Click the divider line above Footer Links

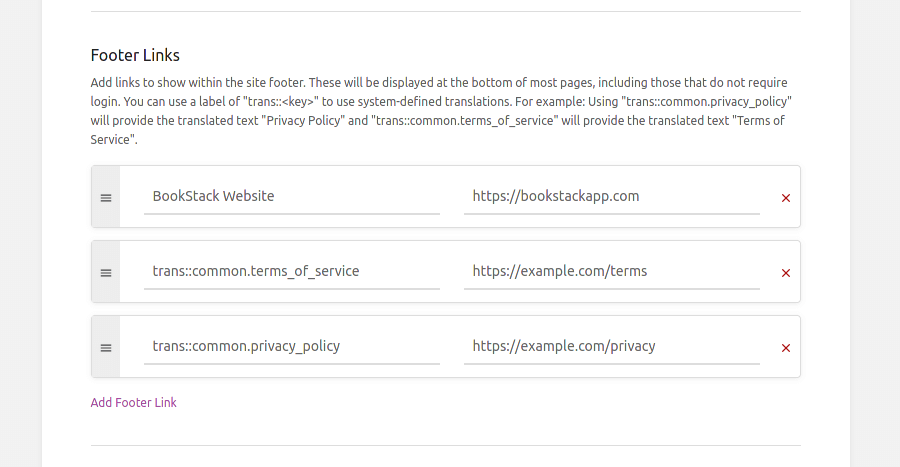[x=445, y=12]
